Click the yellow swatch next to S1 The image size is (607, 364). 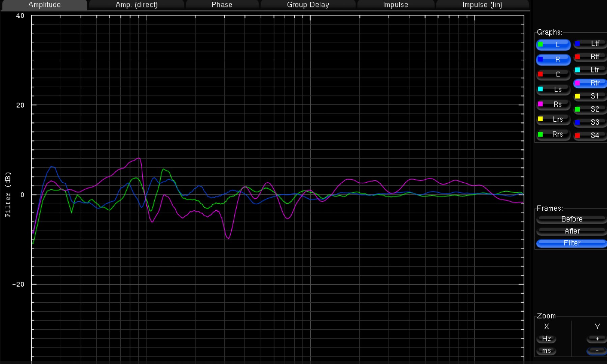pyautogui.click(x=577, y=96)
